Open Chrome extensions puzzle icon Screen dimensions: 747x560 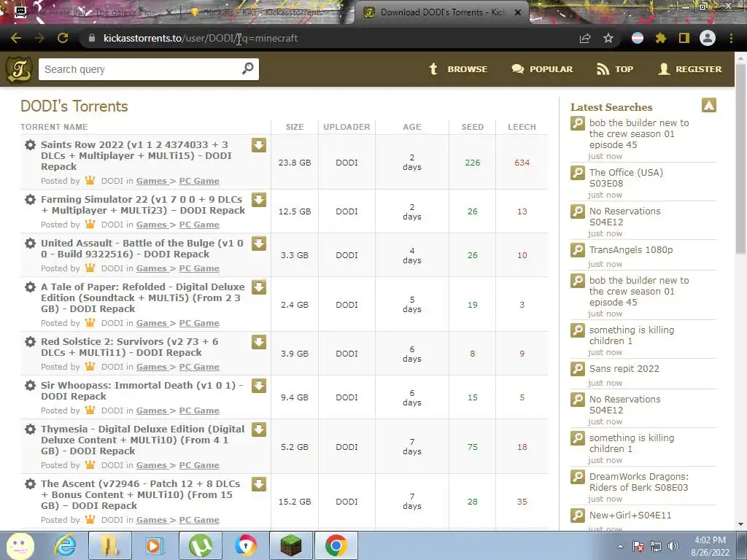(661, 38)
